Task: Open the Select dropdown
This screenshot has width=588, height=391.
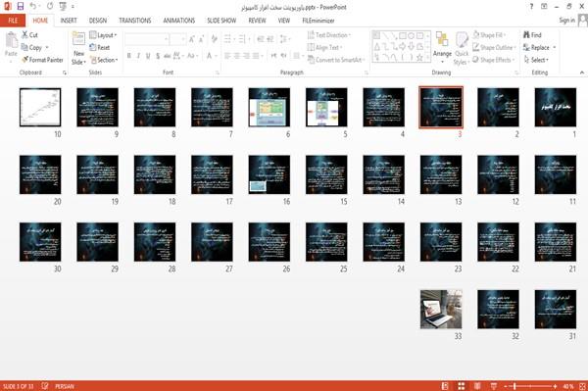Action: coord(536,60)
